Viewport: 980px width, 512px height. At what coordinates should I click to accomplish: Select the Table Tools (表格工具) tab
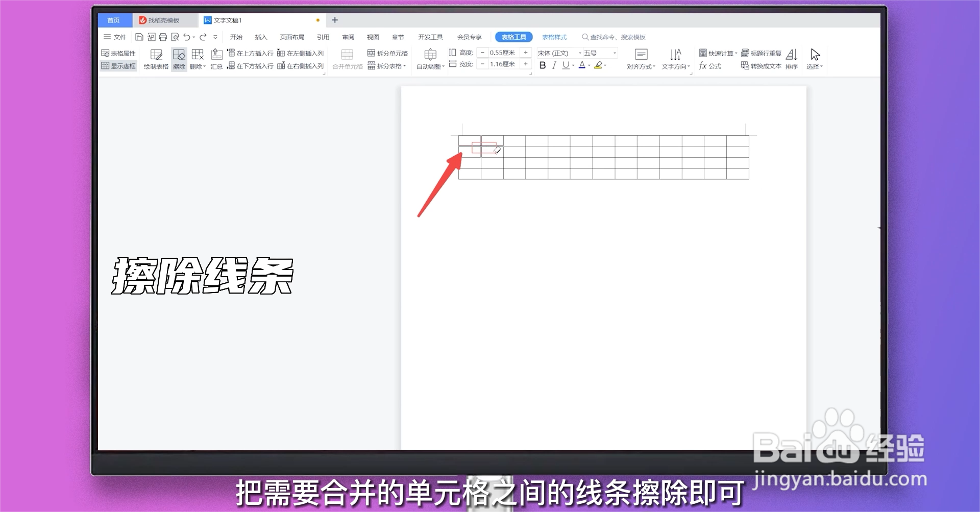click(513, 37)
